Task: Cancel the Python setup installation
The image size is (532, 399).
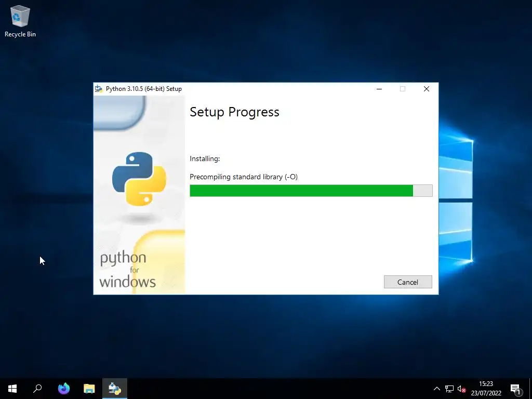Action: coord(408,282)
